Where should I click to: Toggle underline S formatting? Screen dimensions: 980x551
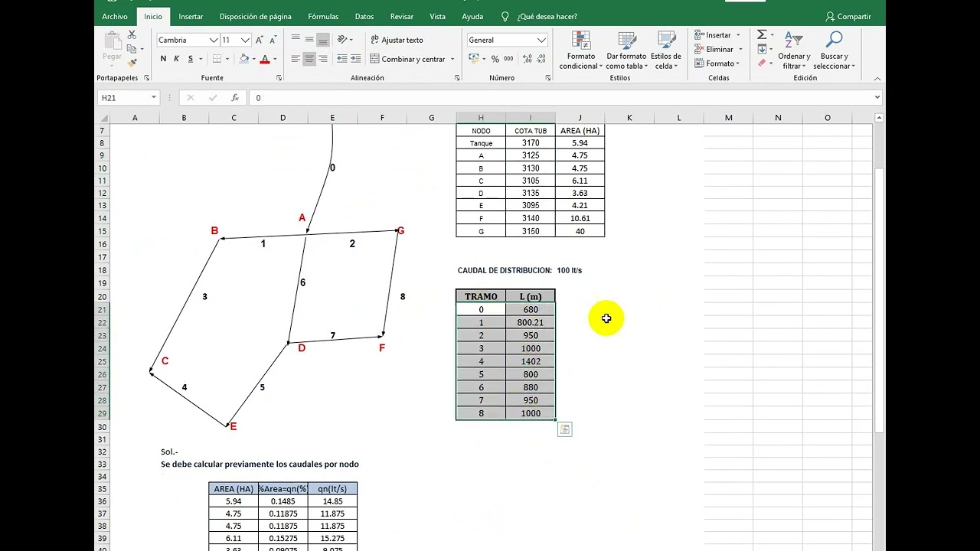pos(190,59)
